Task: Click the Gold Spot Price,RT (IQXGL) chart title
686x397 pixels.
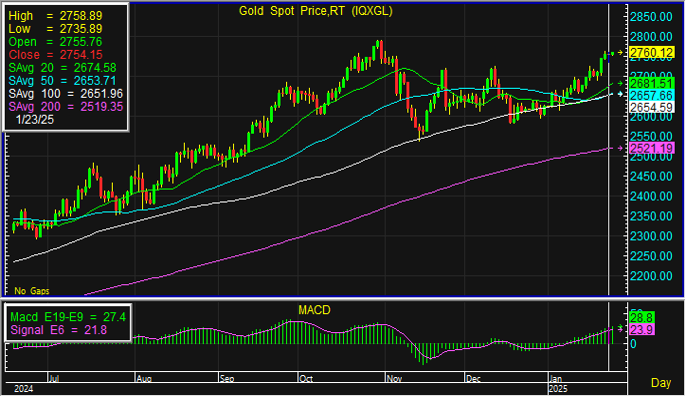Action: (x=315, y=11)
